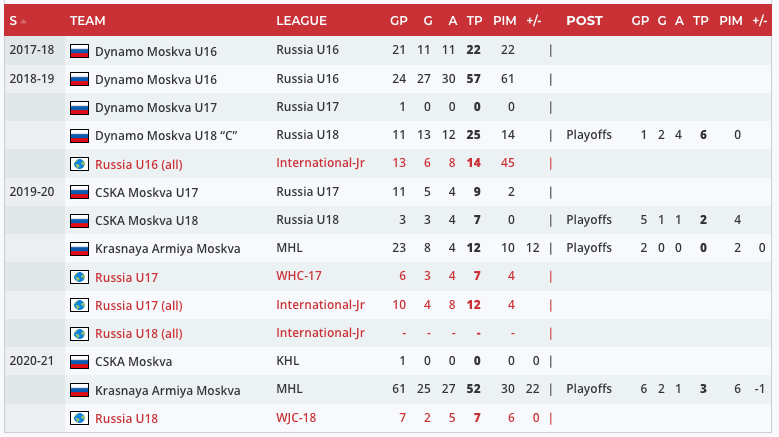Sort by TEAM column header
779x437 pixels.
point(89,20)
